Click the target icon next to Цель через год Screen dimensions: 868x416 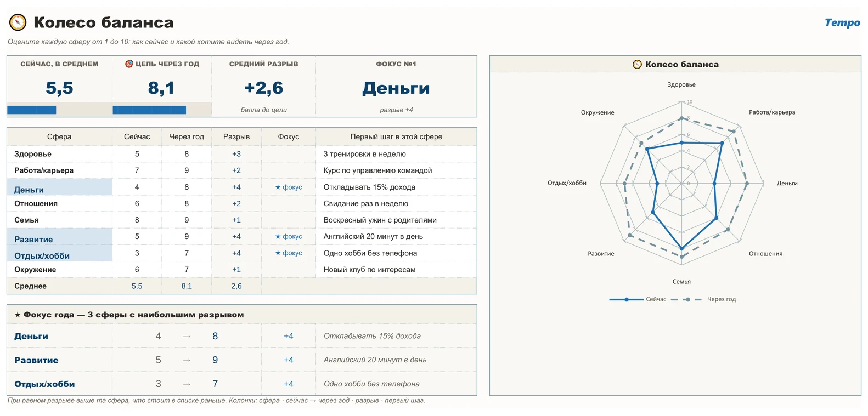click(x=129, y=64)
